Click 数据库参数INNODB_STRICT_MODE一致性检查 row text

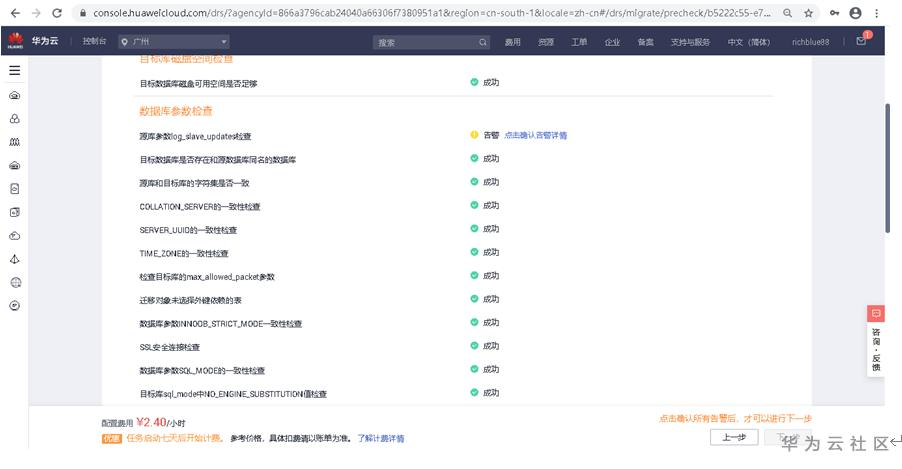[x=221, y=324]
